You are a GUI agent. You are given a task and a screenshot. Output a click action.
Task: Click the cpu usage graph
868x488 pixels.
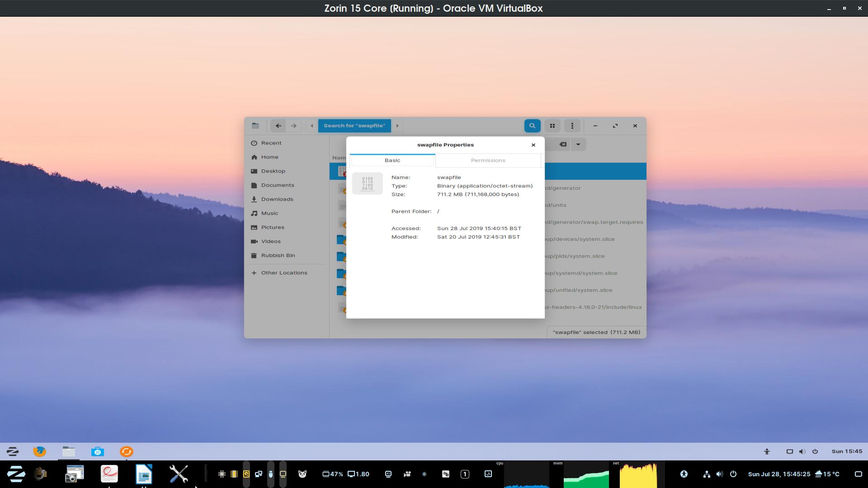pos(526,474)
